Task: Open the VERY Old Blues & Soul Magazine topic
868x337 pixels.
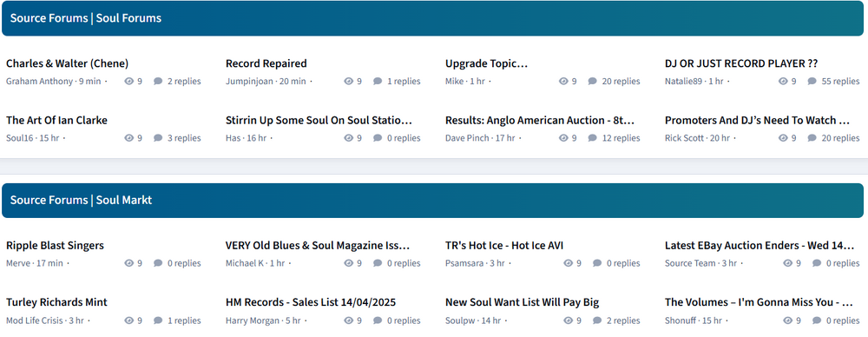Action: click(x=318, y=246)
